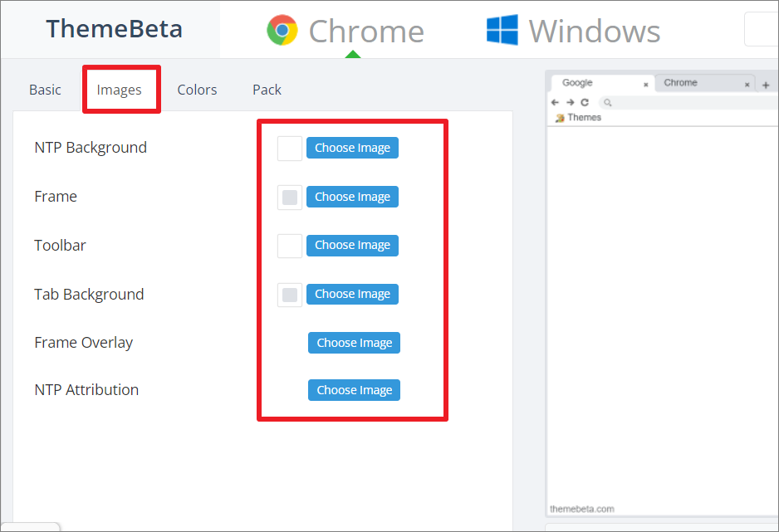Screen dimensions: 779x532
Task: Close the Chrome tab in preview
Action: 747,85
